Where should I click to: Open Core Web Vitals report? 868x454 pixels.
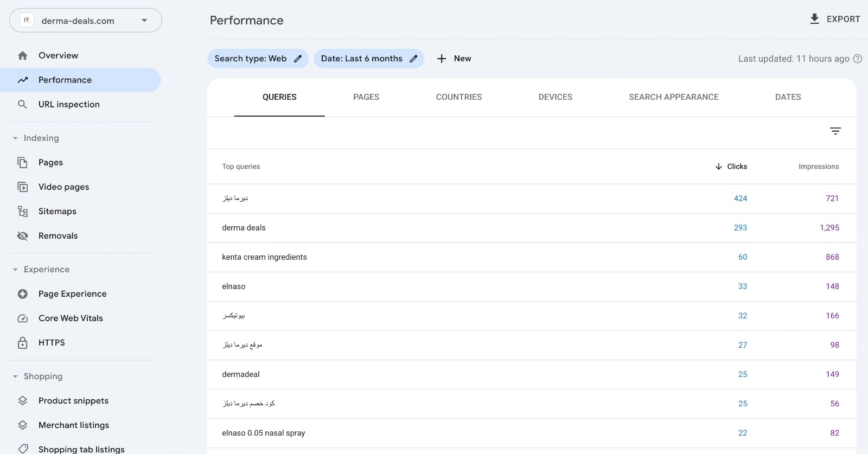click(80, 318)
